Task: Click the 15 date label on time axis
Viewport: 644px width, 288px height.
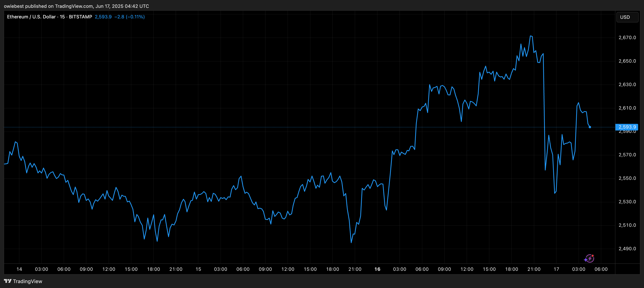Action: (198, 269)
